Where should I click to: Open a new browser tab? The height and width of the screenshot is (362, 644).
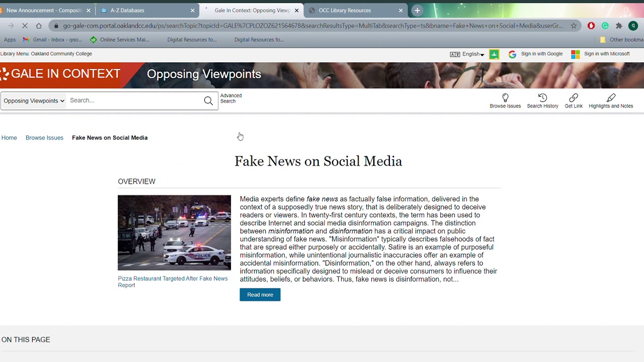pos(417,10)
